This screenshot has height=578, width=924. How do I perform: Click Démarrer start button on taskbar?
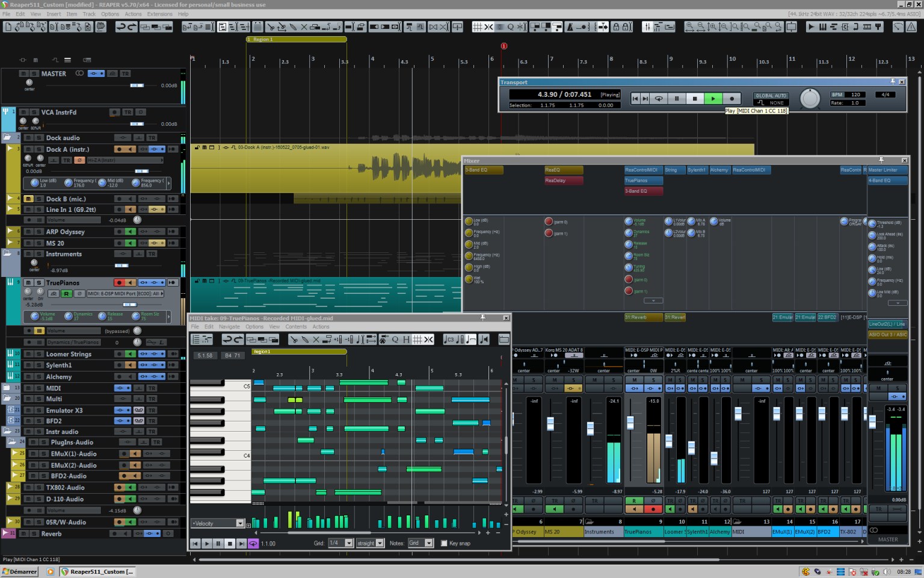click(19, 571)
